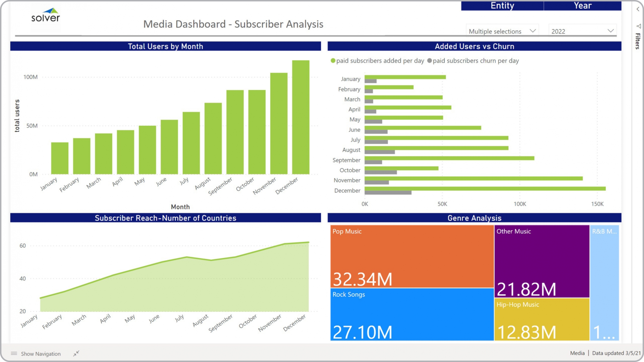This screenshot has width=644, height=362.
Task: Open the Entity Multiple selections dropdown
Action: 502,31
